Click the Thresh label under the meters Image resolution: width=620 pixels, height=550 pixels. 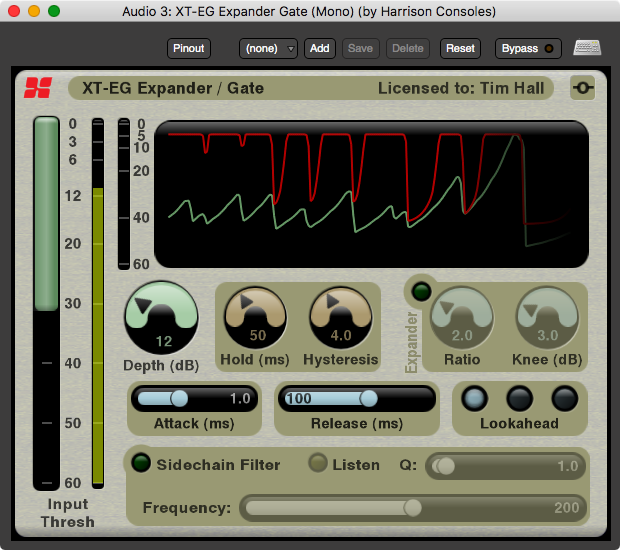pos(68,522)
